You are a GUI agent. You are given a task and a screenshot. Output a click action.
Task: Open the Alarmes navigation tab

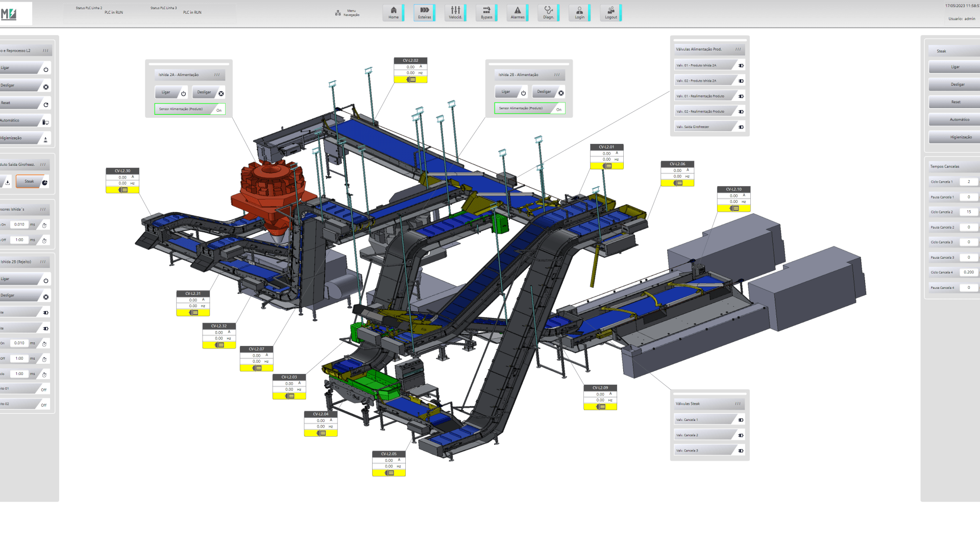point(518,13)
